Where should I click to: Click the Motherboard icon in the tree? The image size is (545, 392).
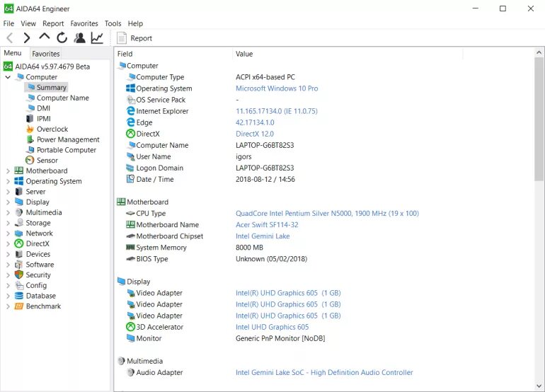[19, 171]
